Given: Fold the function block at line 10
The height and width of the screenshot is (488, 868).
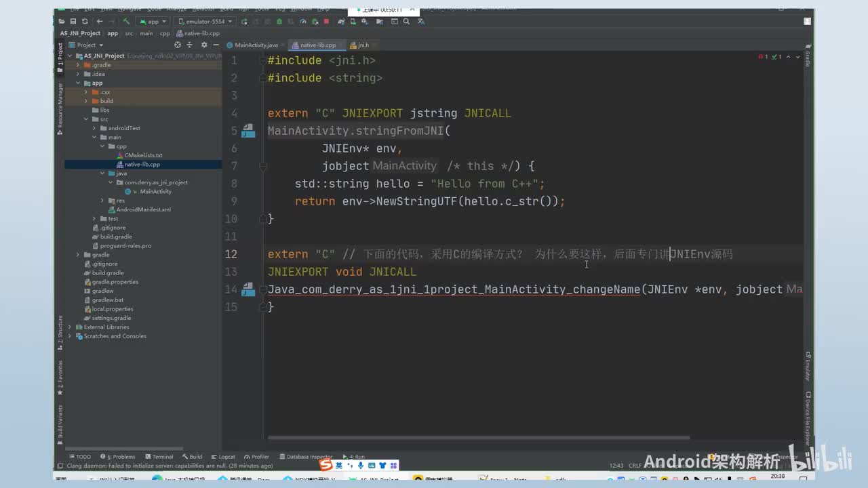Looking at the screenshot, I should click(x=263, y=218).
